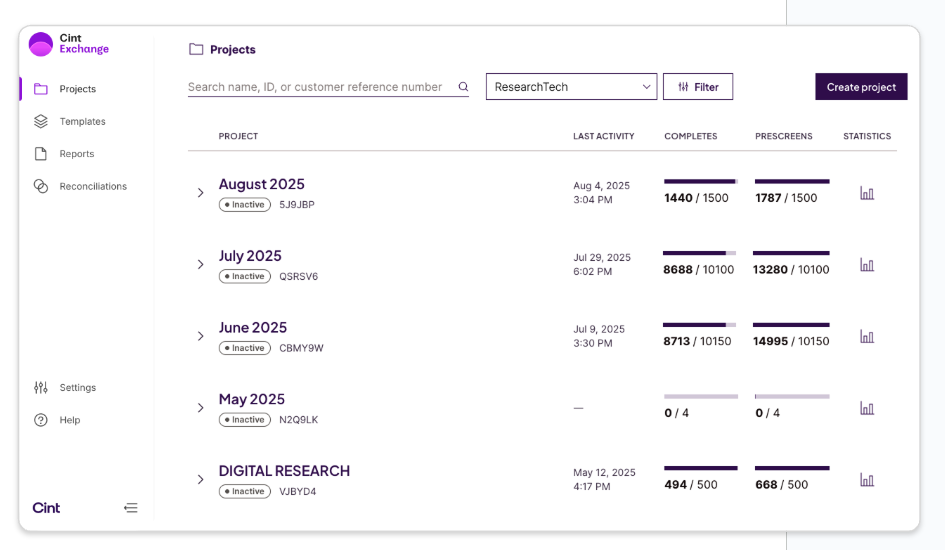Click the search magnifier icon

(x=463, y=87)
